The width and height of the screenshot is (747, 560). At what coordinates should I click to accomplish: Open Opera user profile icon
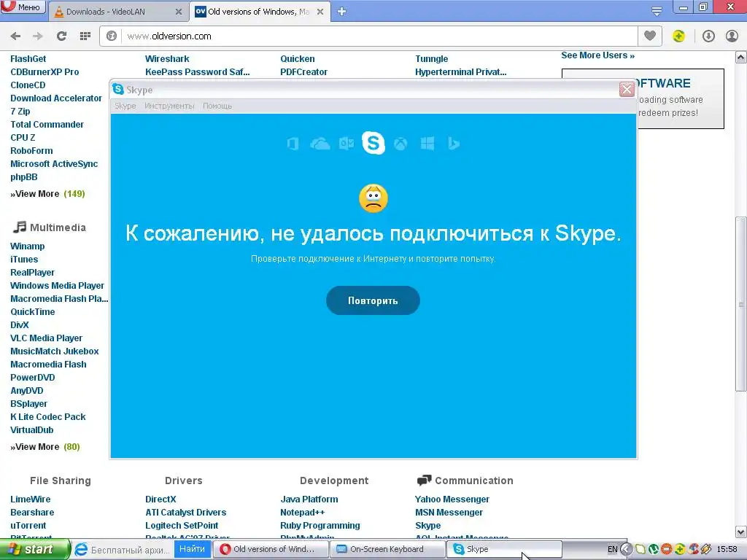(732, 36)
